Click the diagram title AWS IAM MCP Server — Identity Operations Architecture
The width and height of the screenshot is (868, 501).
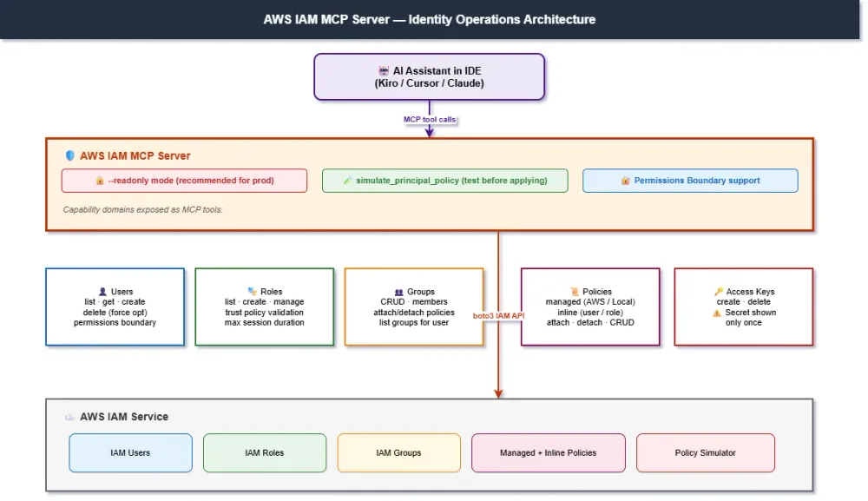pos(430,19)
